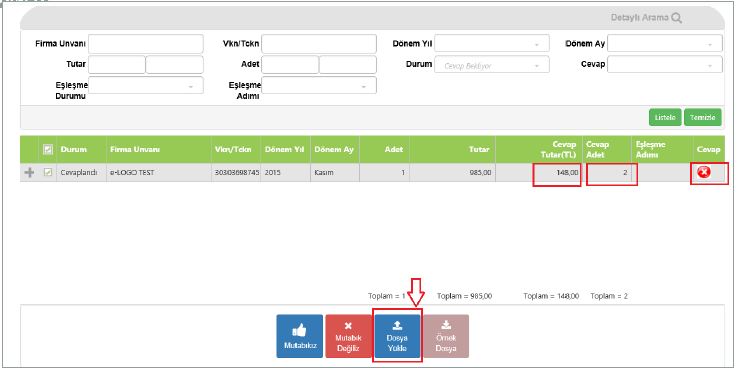Select the 985,00 Tutar cell
This screenshot has width=737, height=372.
(452, 173)
